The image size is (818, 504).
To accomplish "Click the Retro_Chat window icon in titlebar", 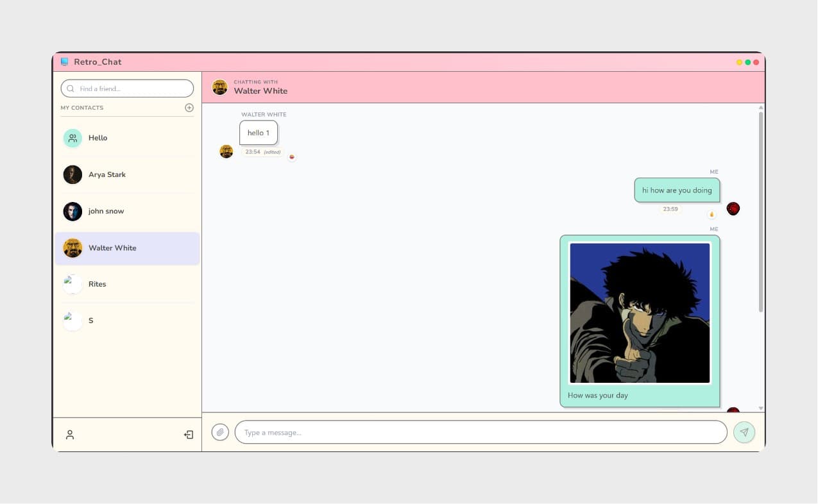I will coord(64,61).
